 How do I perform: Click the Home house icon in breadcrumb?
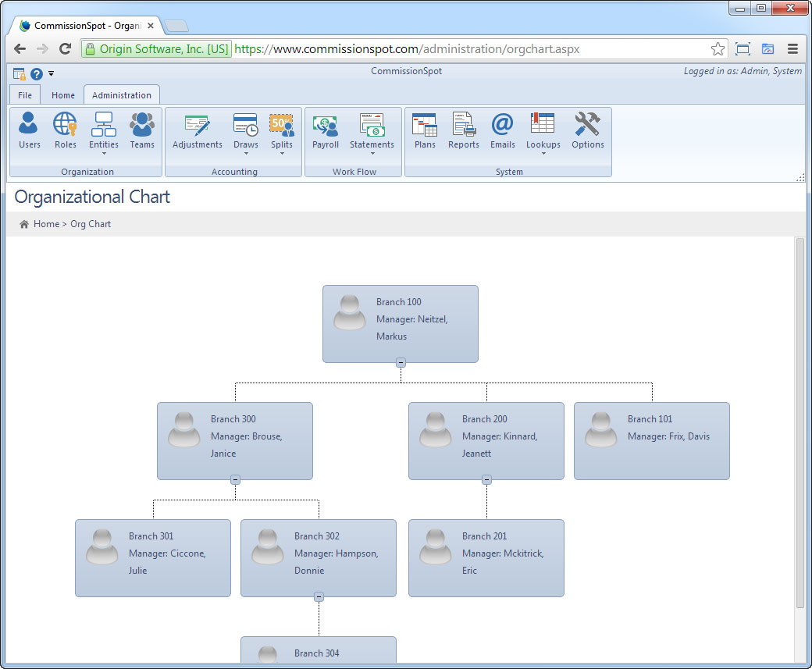pos(24,224)
